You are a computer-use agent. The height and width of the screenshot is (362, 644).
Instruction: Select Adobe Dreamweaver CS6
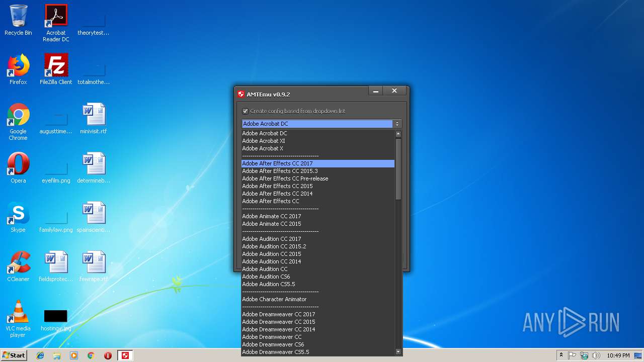(x=318, y=344)
